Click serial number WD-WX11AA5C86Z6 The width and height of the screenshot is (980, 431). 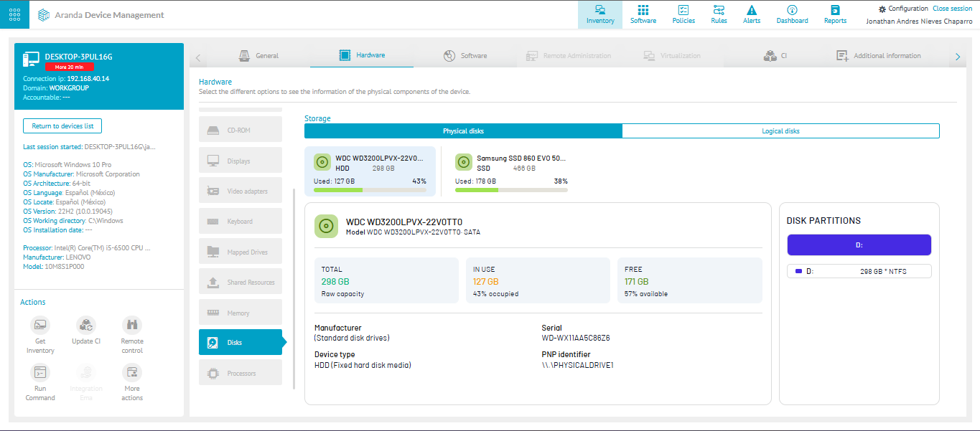tap(576, 338)
